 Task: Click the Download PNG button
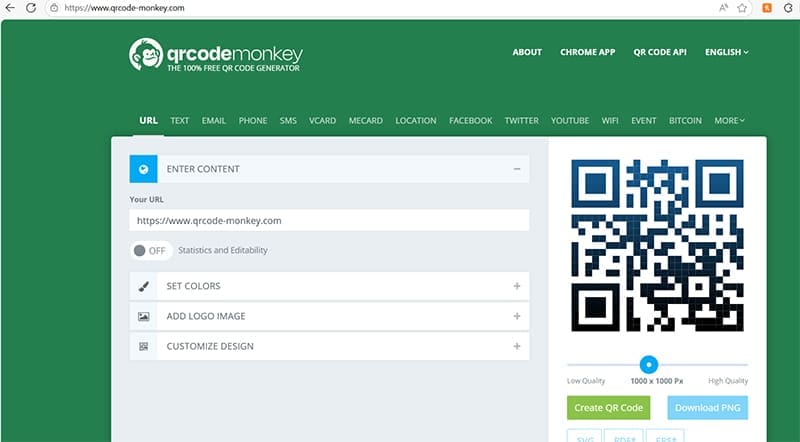[x=707, y=408]
